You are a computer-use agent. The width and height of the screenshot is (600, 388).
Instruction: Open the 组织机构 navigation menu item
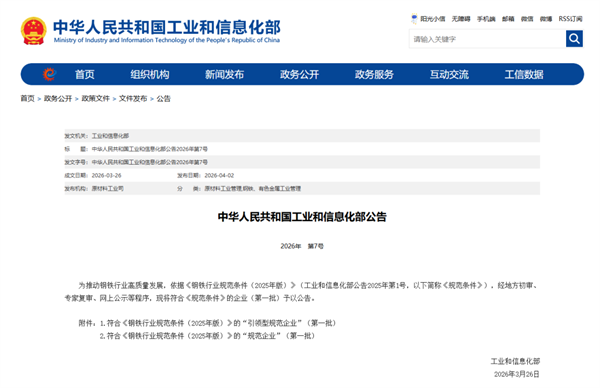(150, 74)
